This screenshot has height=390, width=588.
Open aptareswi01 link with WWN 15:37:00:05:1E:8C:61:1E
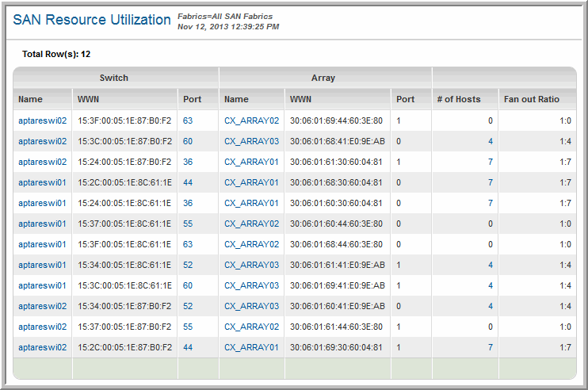[43, 224]
